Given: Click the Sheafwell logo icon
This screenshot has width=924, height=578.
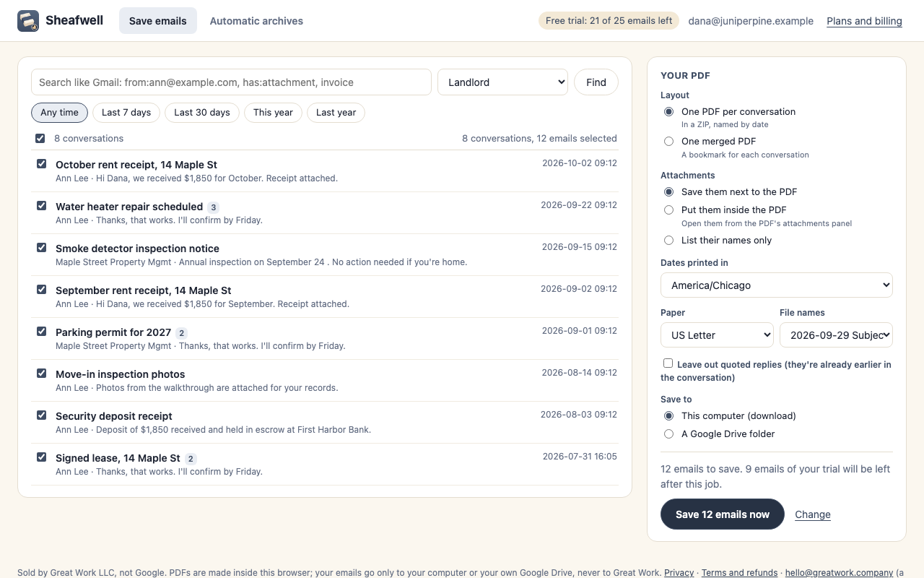Looking at the screenshot, I should [x=28, y=21].
